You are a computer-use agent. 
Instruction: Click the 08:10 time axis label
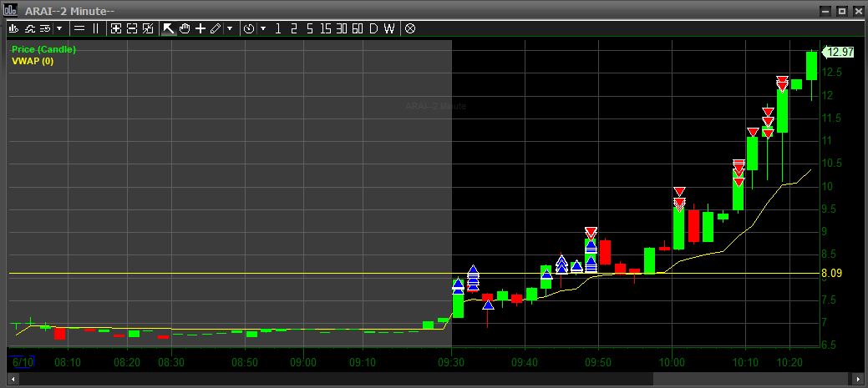[x=69, y=363]
